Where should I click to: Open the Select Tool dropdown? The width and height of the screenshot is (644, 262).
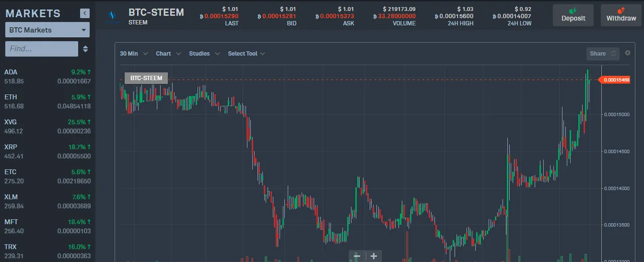click(247, 53)
